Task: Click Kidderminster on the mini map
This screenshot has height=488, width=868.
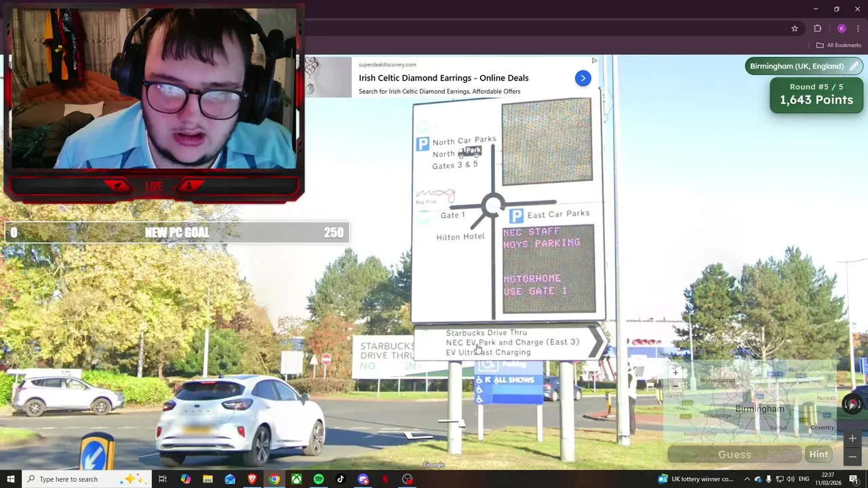Action: [x=701, y=434]
